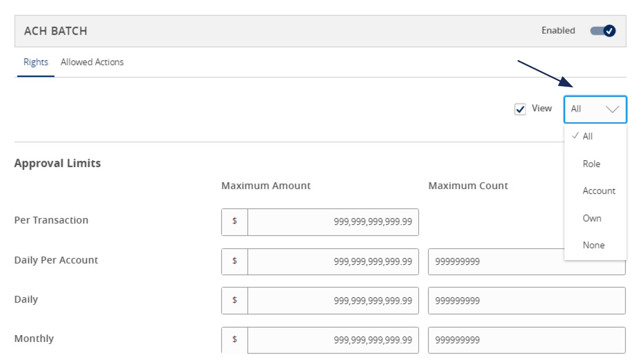Select the Monthly Maximum Count field
The image size is (642, 364).
coord(526,340)
